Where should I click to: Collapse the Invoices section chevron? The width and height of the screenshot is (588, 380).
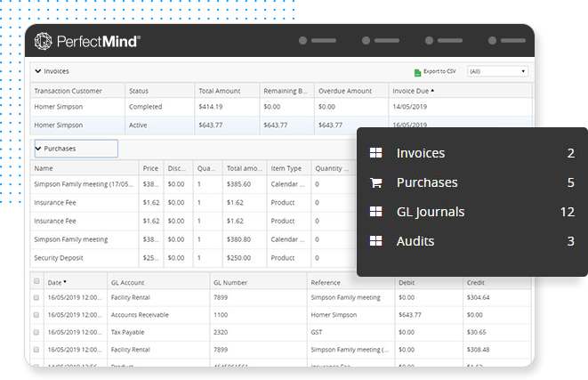[38, 71]
